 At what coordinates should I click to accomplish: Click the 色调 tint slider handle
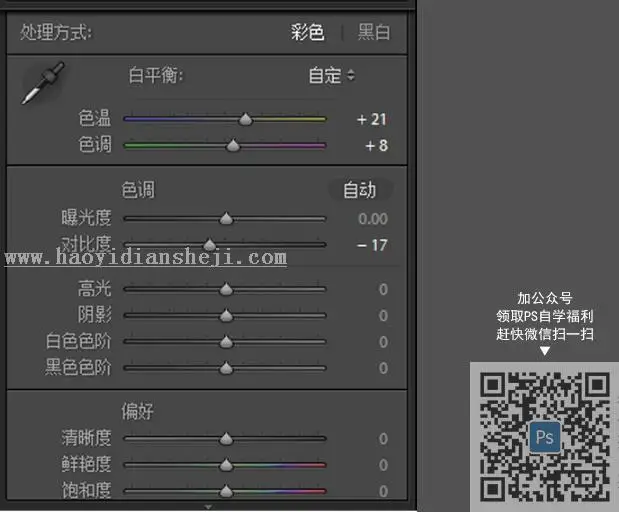tap(233, 145)
